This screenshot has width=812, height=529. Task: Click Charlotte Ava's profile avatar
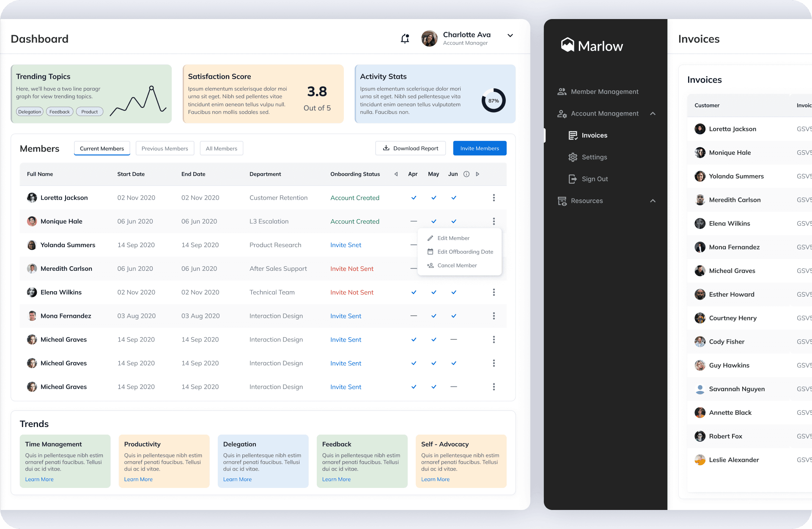(429, 39)
